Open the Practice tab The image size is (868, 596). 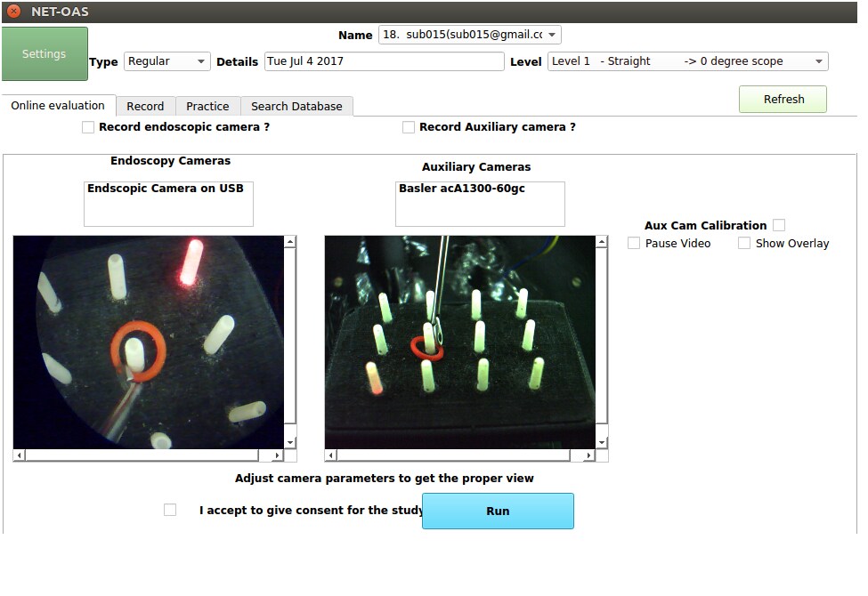(207, 106)
